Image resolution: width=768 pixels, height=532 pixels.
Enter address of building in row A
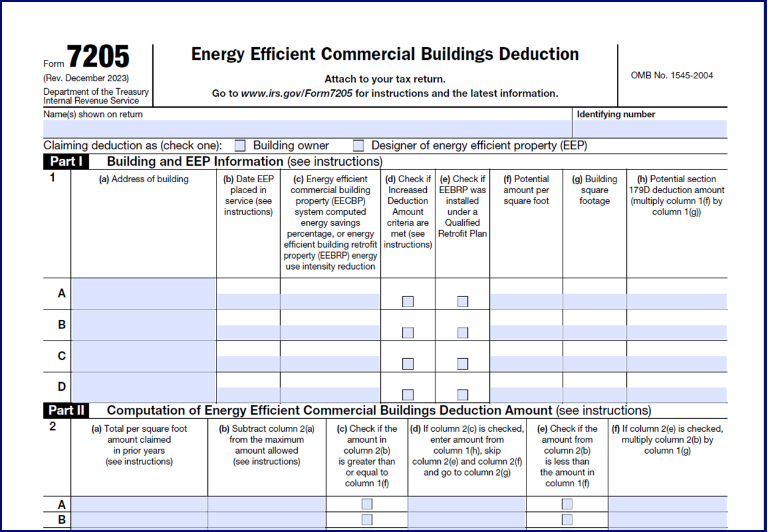(x=144, y=294)
